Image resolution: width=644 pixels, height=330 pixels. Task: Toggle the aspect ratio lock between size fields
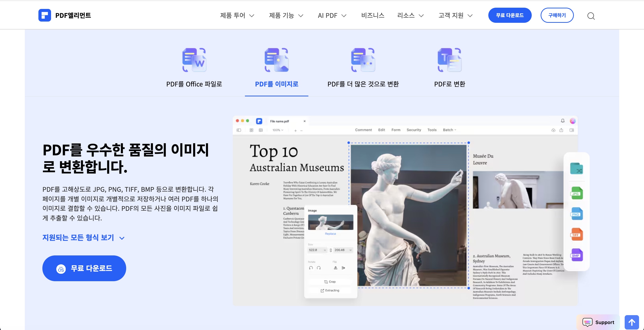coord(331,250)
